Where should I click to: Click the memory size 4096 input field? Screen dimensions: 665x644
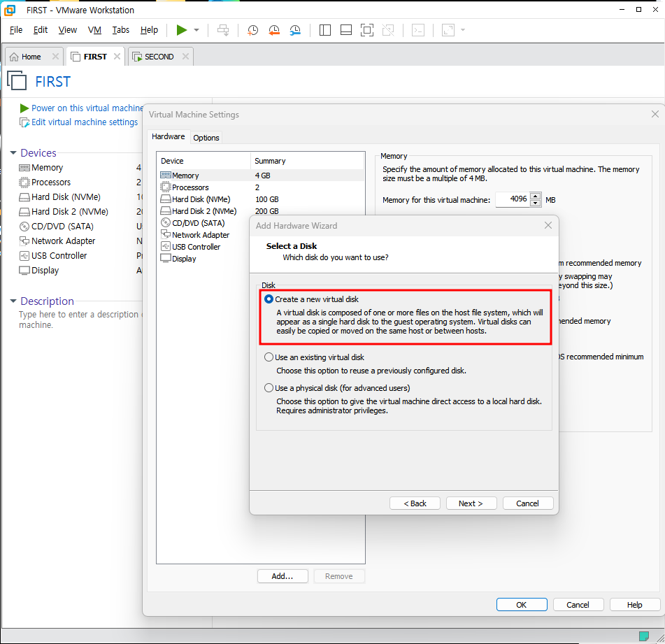pyautogui.click(x=513, y=199)
